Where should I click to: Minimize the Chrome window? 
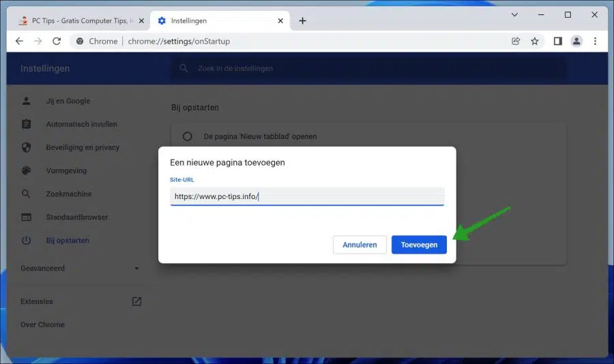coord(541,15)
